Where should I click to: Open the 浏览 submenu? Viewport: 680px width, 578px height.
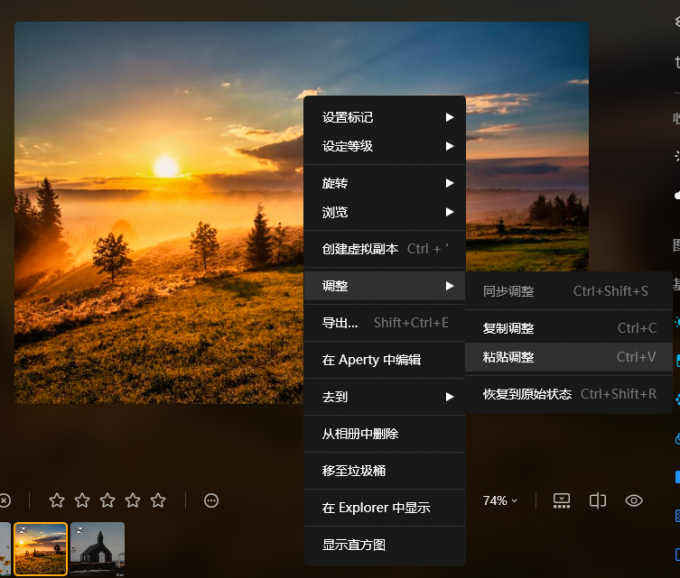(x=385, y=212)
